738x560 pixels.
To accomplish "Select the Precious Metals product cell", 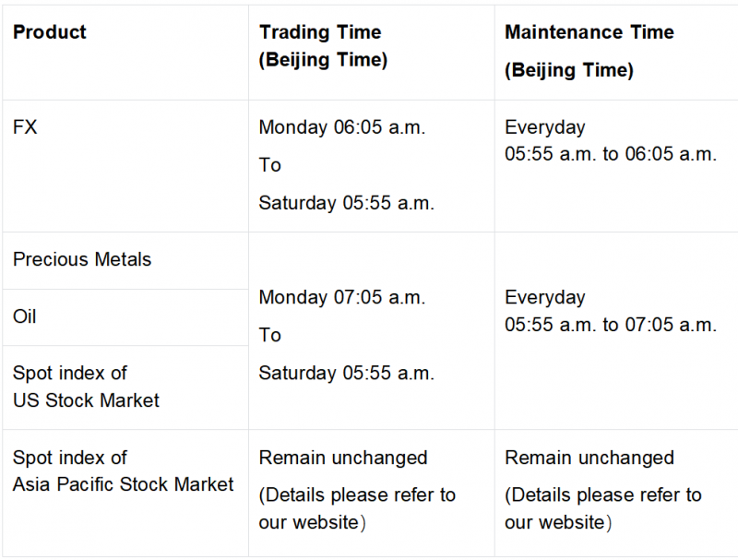I will (x=82, y=259).
